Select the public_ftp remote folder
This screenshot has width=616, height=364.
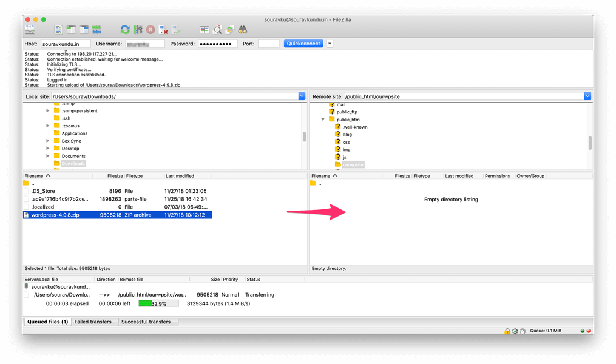click(x=343, y=112)
